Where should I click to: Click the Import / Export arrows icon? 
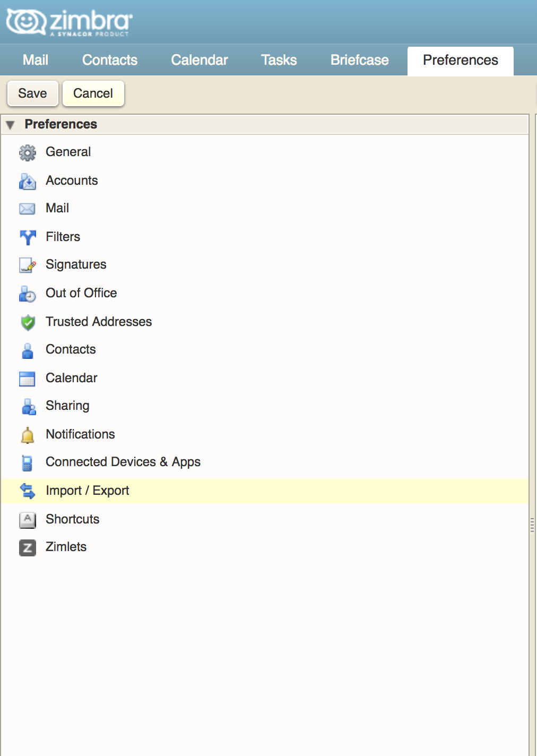click(27, 491)
